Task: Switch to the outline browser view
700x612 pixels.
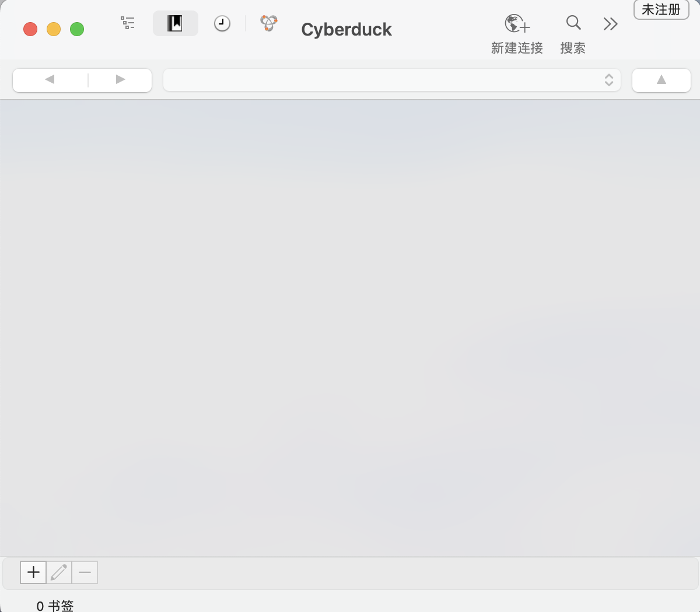Action: [x=128, y=23]
